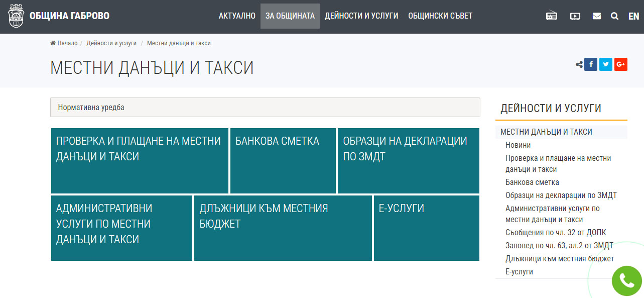
Task: Open the Общински съвет menu
Action: [440, 16]
